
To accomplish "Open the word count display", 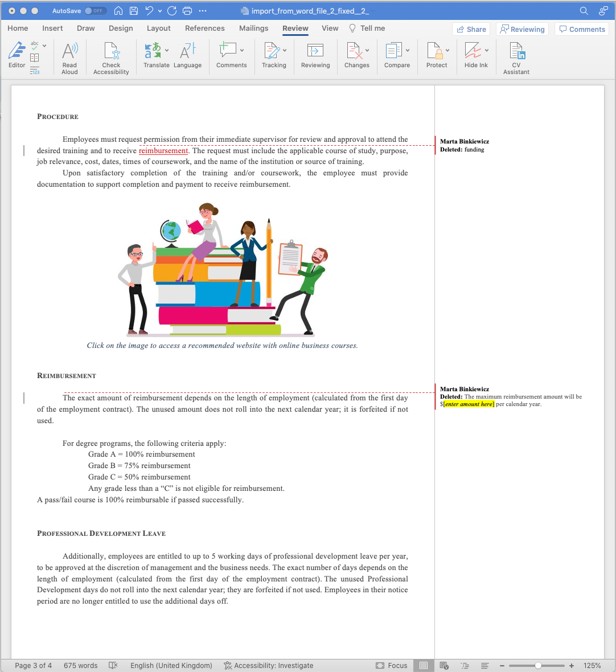I will [80, 665].
